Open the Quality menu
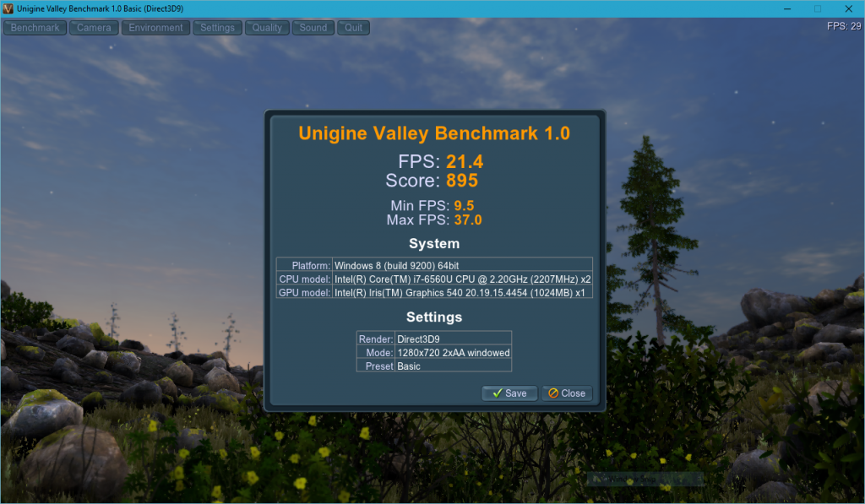 267,28
